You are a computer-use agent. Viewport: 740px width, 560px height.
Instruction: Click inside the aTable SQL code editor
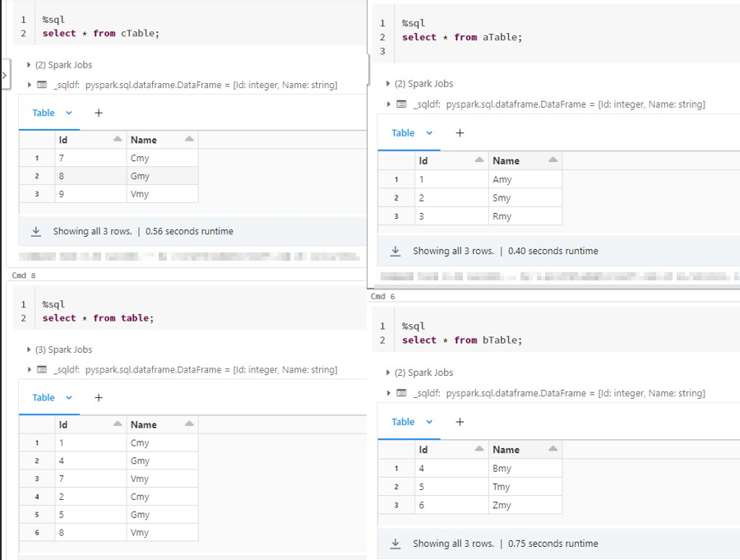pyautogui.click(x=534, y=37)
